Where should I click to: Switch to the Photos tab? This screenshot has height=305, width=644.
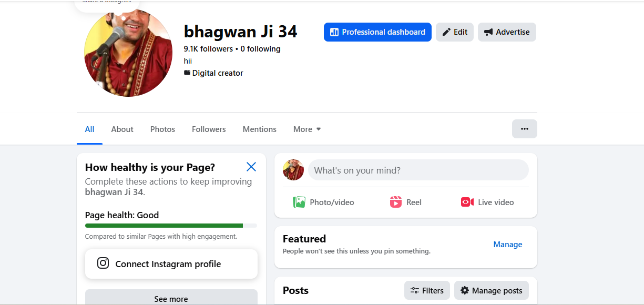click(x=162, y=129)
